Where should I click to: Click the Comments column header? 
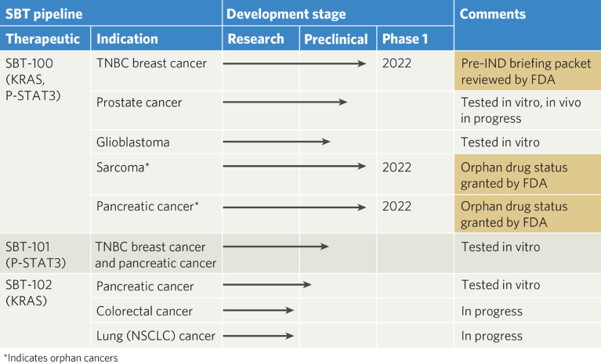492,14
